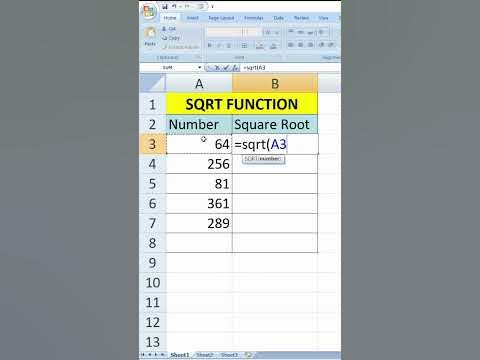Open the Page Layout ribbon tab
This screenshot has width=480, height=360.
[x=221, y=18]
